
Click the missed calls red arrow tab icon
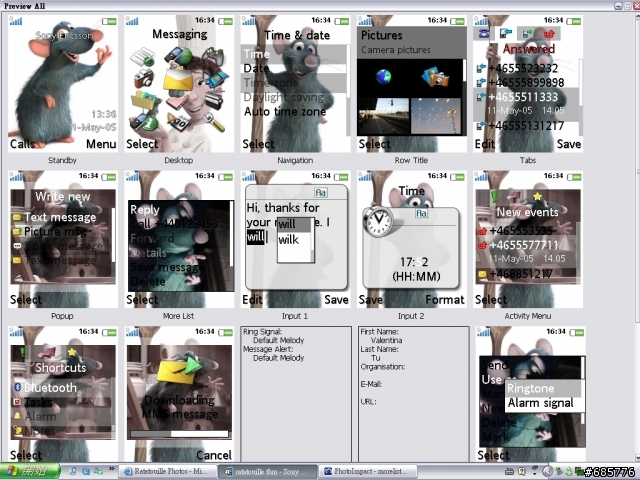pyautogui.click(x=549, y=34)
